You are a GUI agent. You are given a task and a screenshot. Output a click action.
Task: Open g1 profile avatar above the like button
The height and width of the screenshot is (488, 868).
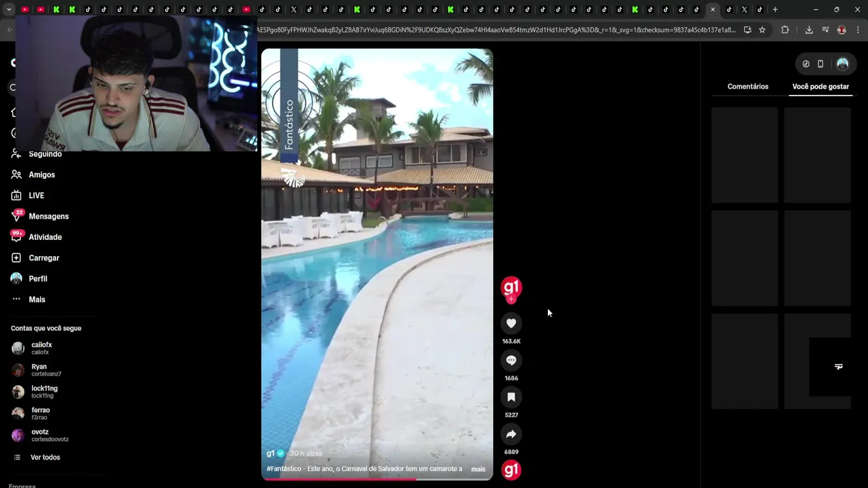[x=511, y=287]
